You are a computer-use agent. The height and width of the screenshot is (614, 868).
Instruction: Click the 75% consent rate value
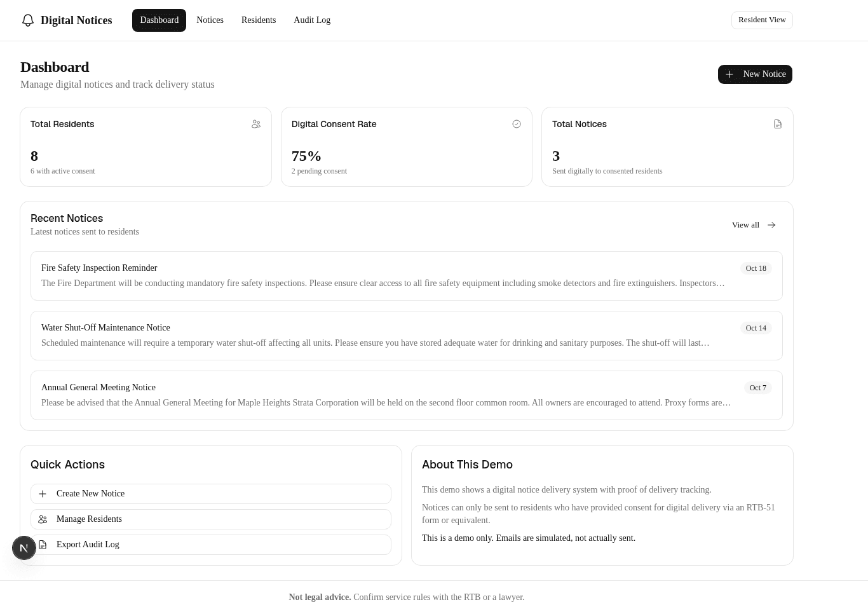coord(306,156)
